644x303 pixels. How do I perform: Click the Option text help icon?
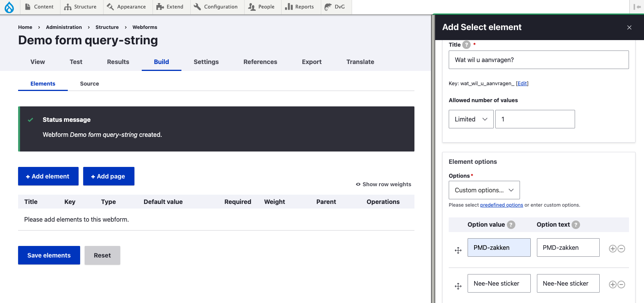[575, 225]
